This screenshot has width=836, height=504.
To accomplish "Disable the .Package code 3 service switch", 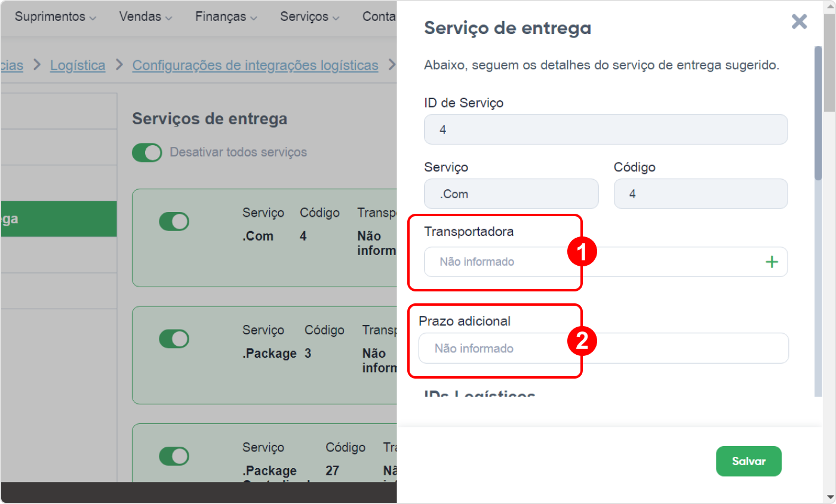I will point(174,339).
